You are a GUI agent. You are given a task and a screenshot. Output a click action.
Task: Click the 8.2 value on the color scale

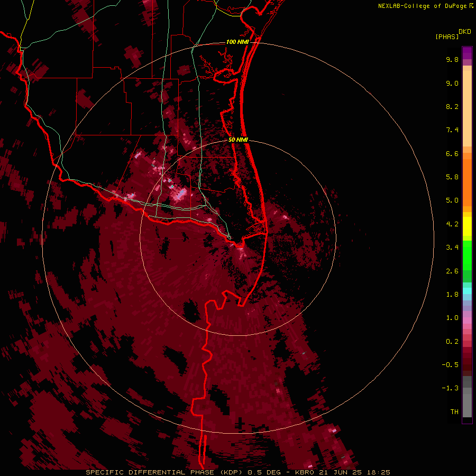pos(452,106)
